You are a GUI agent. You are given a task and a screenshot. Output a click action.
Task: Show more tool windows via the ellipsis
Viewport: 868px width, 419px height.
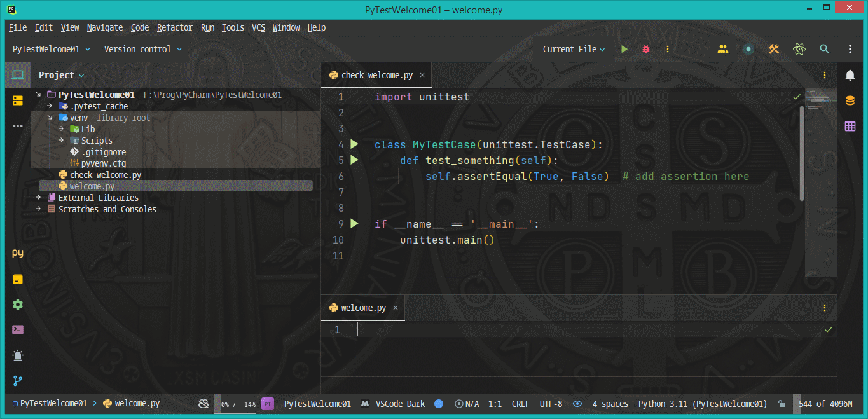click(18, 126)
